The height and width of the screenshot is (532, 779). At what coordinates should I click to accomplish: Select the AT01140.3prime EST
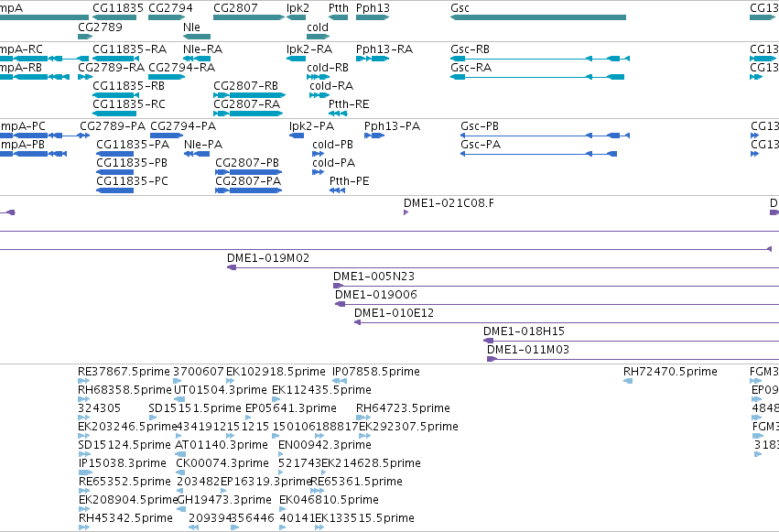(180, 454)
